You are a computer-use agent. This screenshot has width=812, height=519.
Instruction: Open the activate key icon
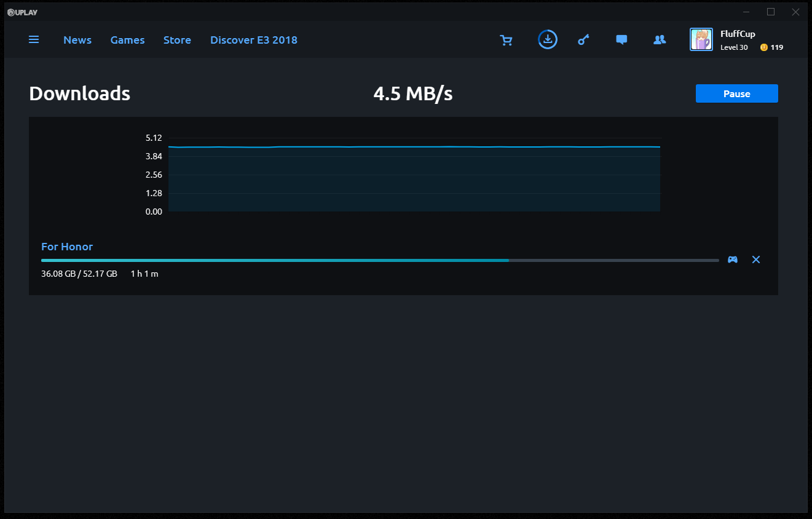[x=583, y=40]
